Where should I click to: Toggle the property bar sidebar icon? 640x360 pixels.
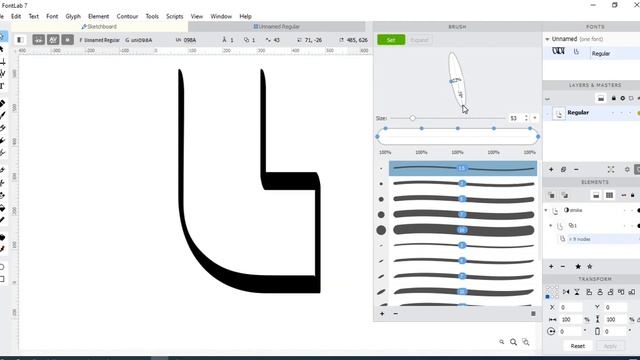pos(20,40)
